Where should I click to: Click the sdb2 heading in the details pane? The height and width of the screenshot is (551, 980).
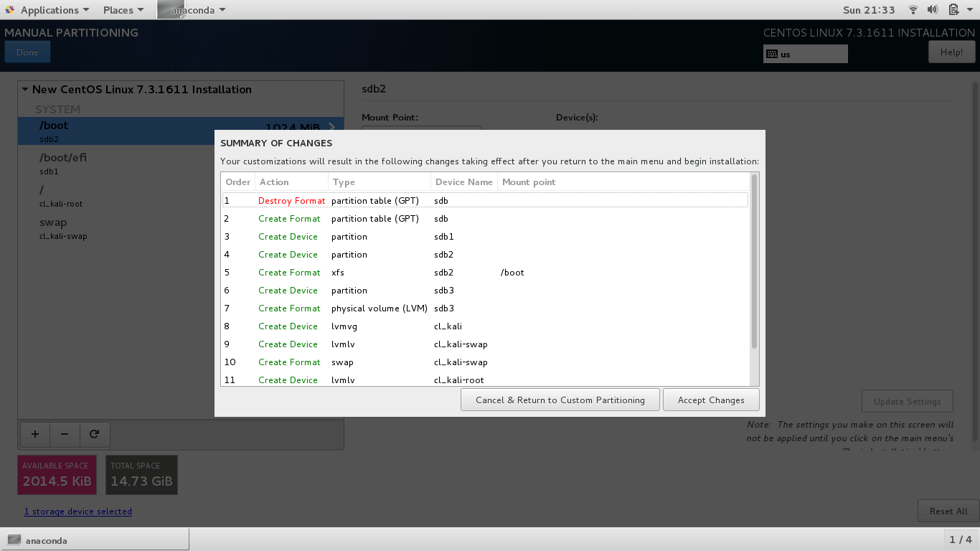(x=374, y=90)
